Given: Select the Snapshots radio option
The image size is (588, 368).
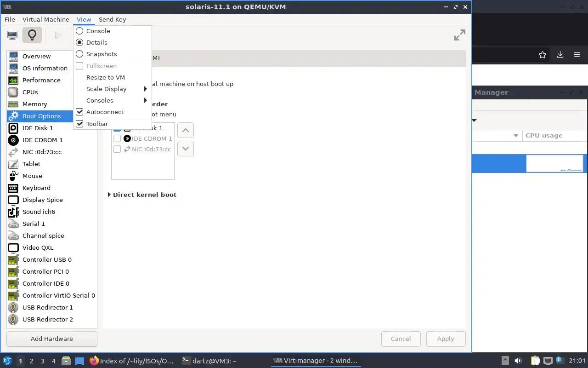Looking at the screenshot, I should [x=79, y=54].
